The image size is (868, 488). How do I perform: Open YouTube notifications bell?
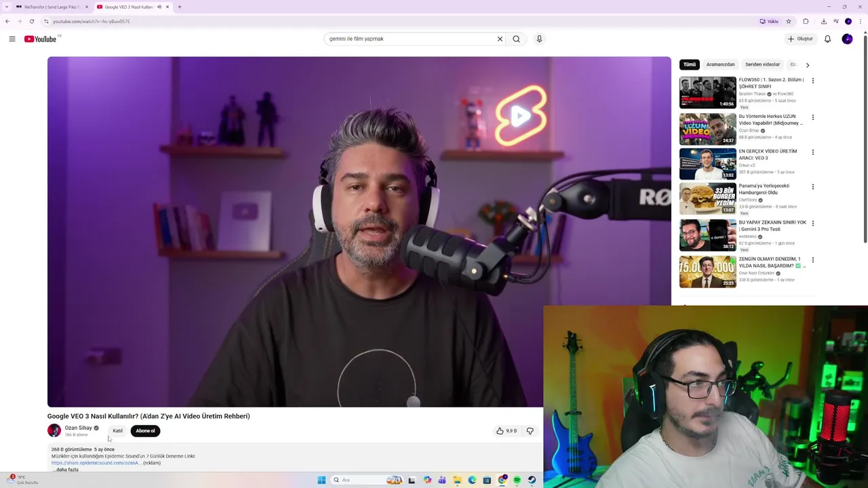(827, 39)
